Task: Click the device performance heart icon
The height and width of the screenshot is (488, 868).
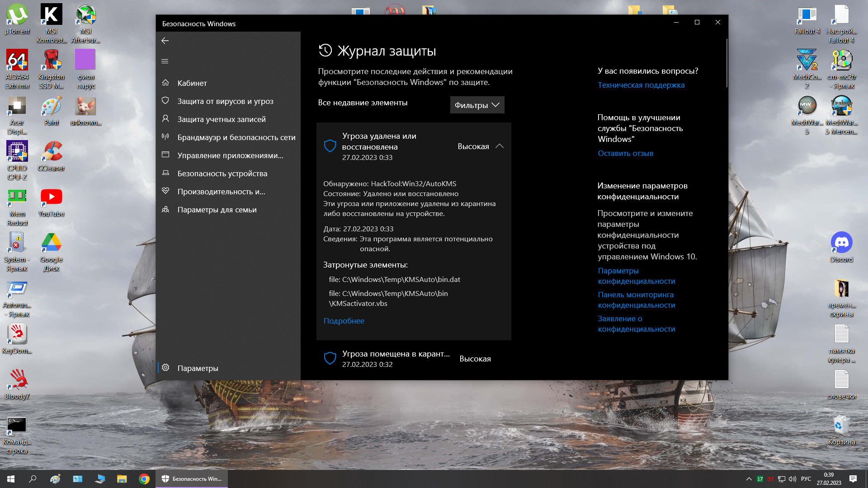Action: 165,191
